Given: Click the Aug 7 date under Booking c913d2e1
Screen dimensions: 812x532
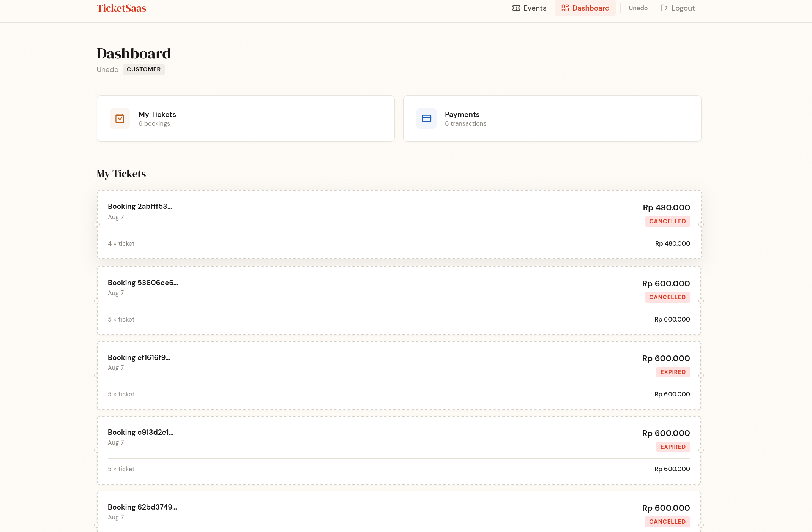Looking at the screenshot, I should point(116,442).
